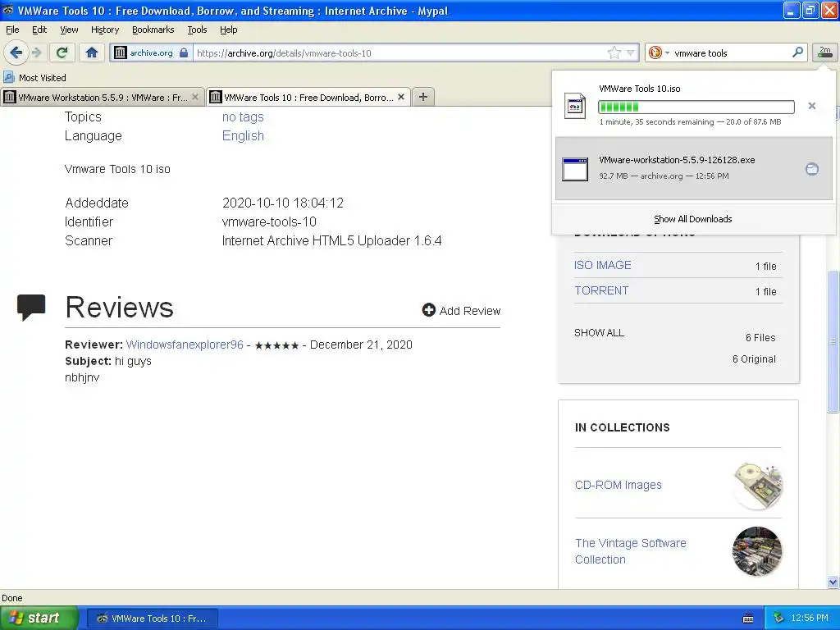Open the CD-ROM Images collection link
The width and height of the screenshot is (840, 630).
pyautogui.click(x=619, y=485)
